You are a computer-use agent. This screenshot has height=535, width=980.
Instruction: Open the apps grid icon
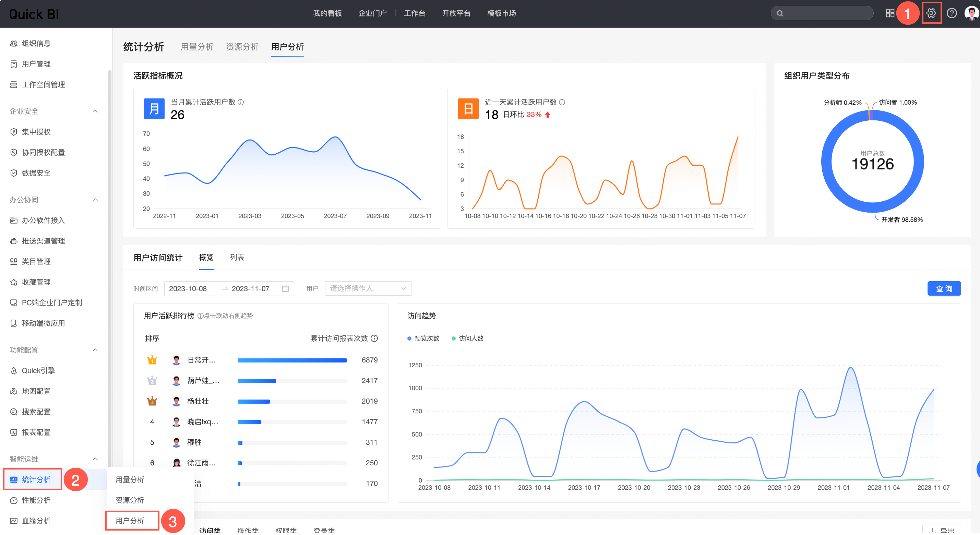point(889,13)
